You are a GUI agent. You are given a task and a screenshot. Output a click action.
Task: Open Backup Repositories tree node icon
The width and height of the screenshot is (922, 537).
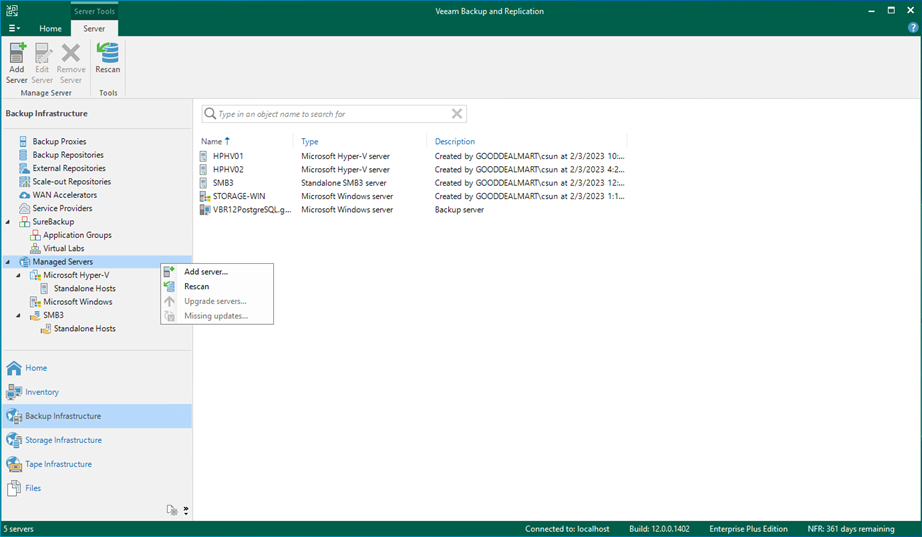pos(24,155)
